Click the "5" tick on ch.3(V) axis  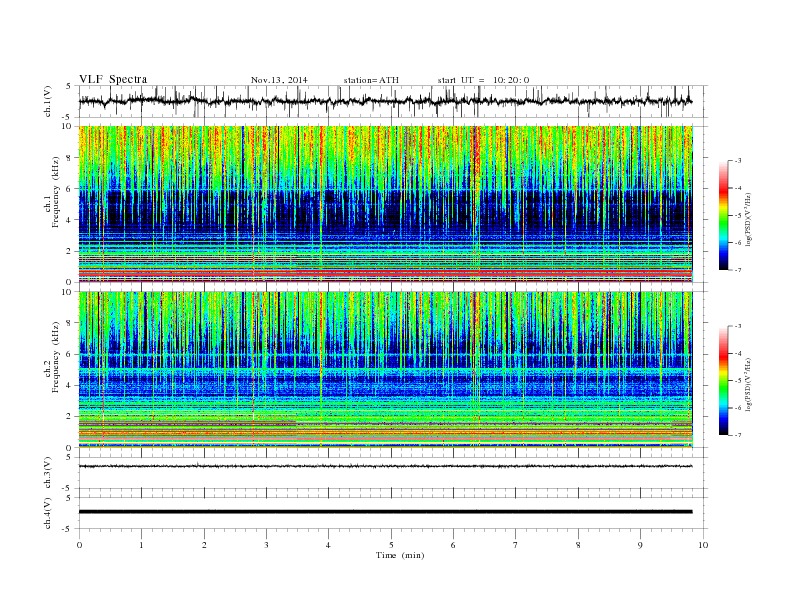(x=69, y=457)
